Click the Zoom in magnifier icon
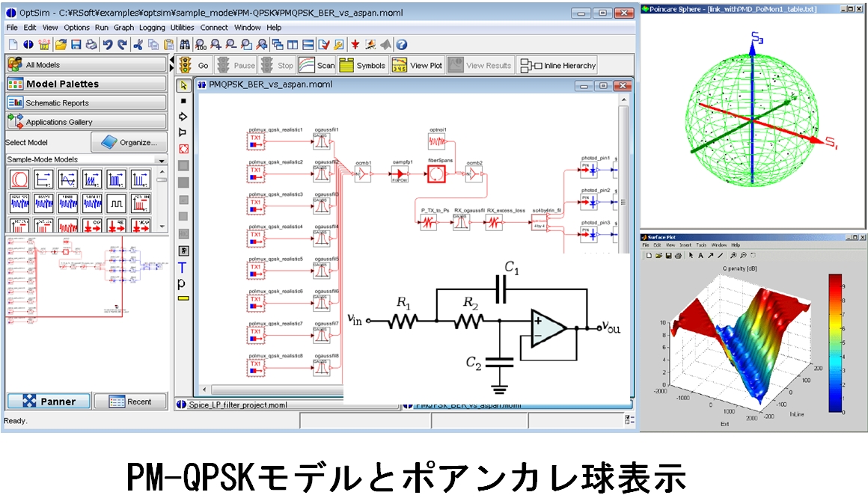This screenshot has width=868, height=501. [x=216, y=45]
